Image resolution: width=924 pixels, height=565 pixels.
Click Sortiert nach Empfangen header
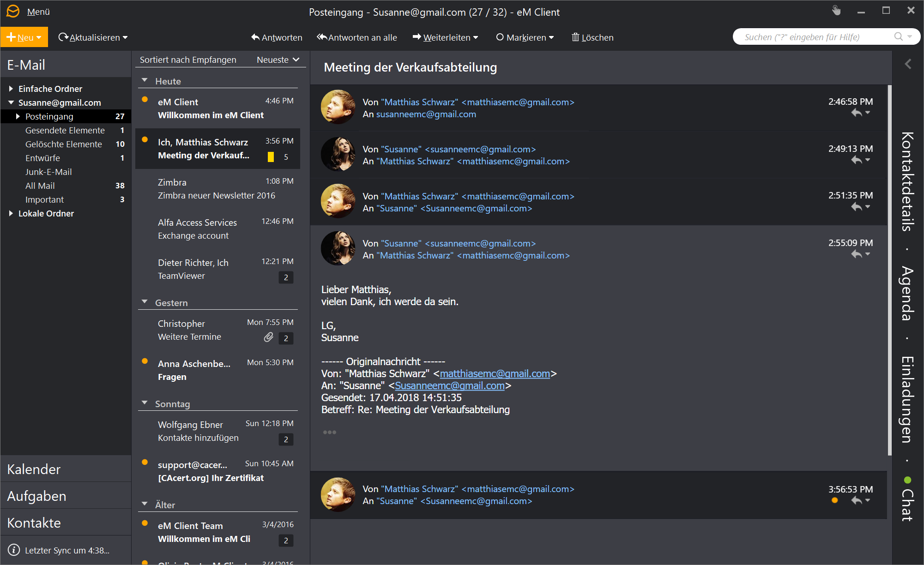[x=188, y=60]
